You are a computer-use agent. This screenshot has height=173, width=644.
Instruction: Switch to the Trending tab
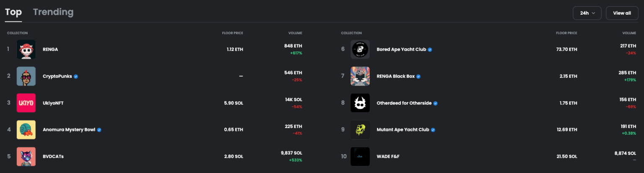coord(53,12)
